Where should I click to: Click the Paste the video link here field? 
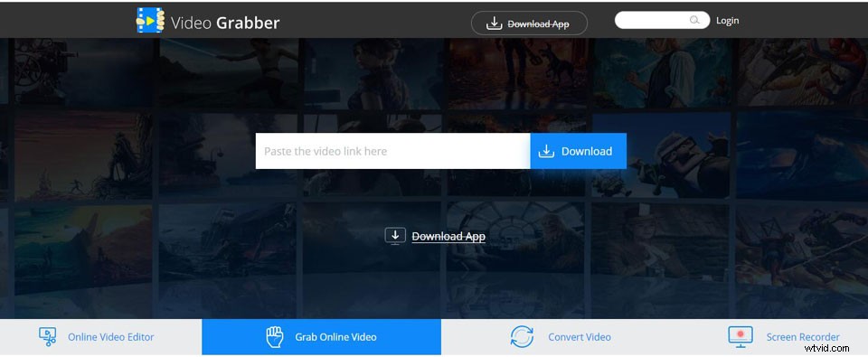click(x=392, y=151)
